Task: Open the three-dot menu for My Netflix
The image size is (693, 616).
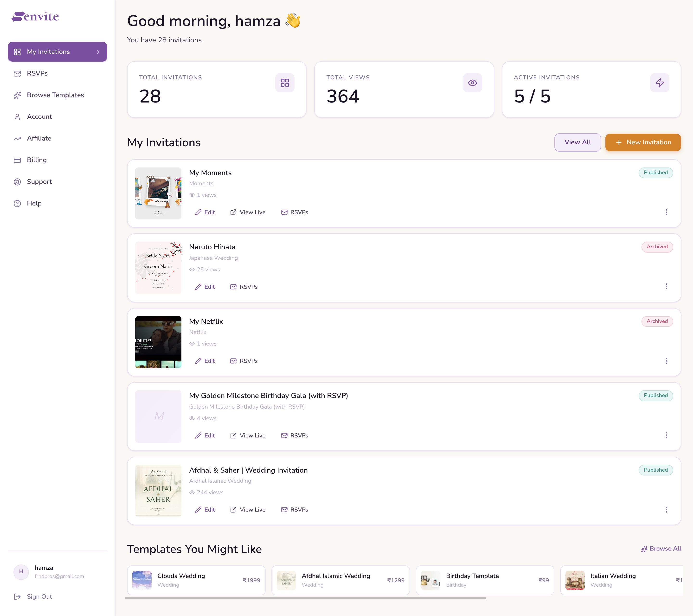Action: pyautogui.click(x=666, y=361)
